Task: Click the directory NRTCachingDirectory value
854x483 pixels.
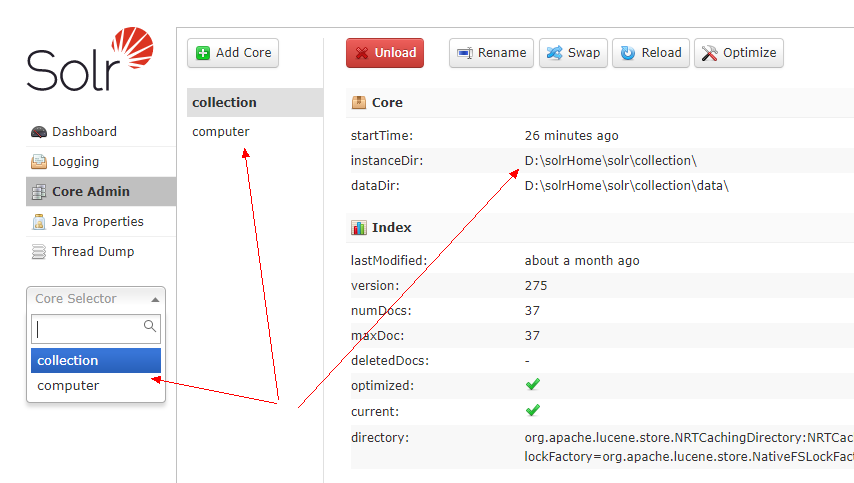Action: pyautogui.click(x=689, y=438)
